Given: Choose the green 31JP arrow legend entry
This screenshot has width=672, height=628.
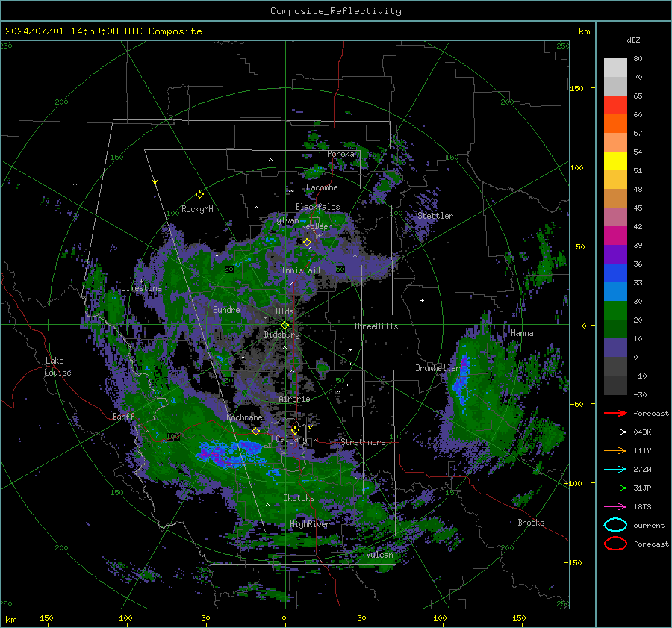Looking at the screenshot, I should tap(615, 488).
